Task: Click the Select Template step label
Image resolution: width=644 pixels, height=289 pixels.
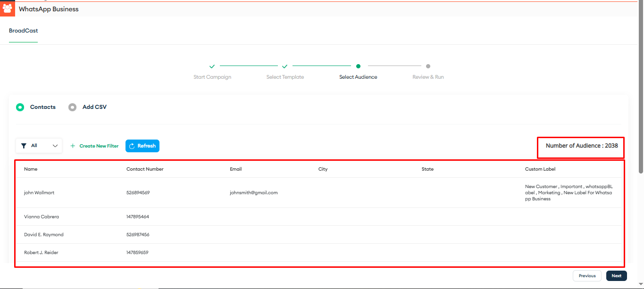Action: coord(285,77)
